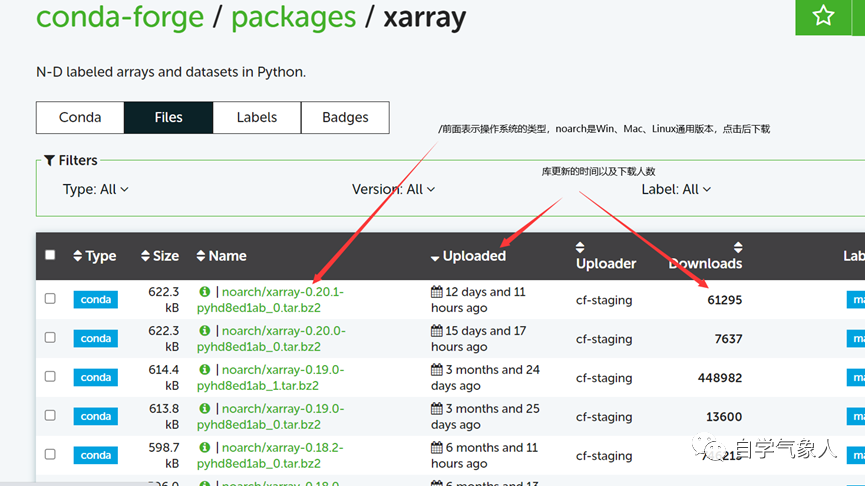
Task: Go to the packages breadcrumb link
Action: [x=293, y=17]
